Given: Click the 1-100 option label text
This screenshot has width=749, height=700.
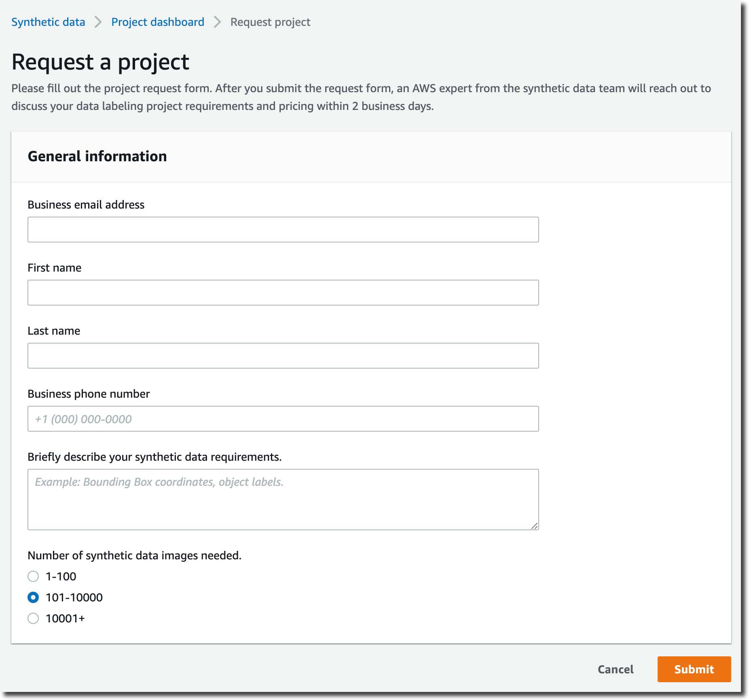Looking at the screenshot, I should pos(61,576).
